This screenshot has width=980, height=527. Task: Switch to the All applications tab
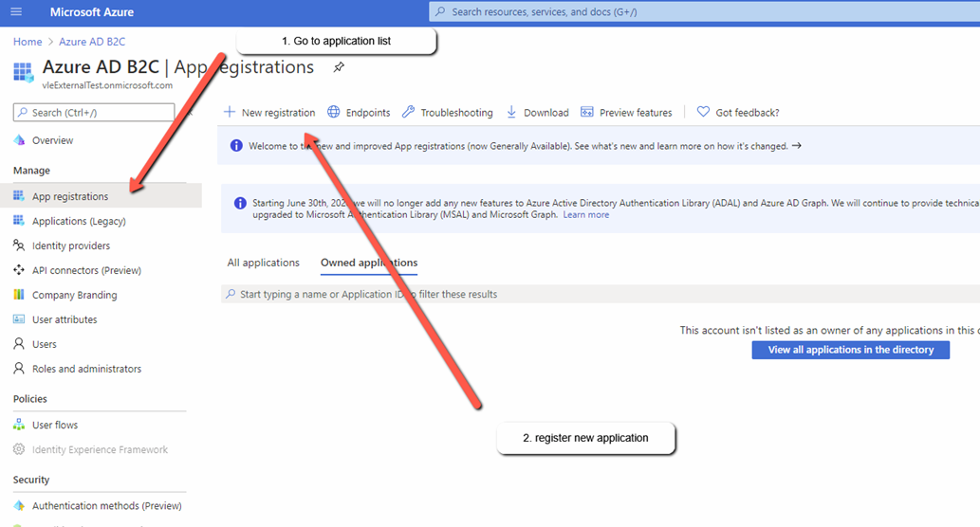(x=263, y=263)
